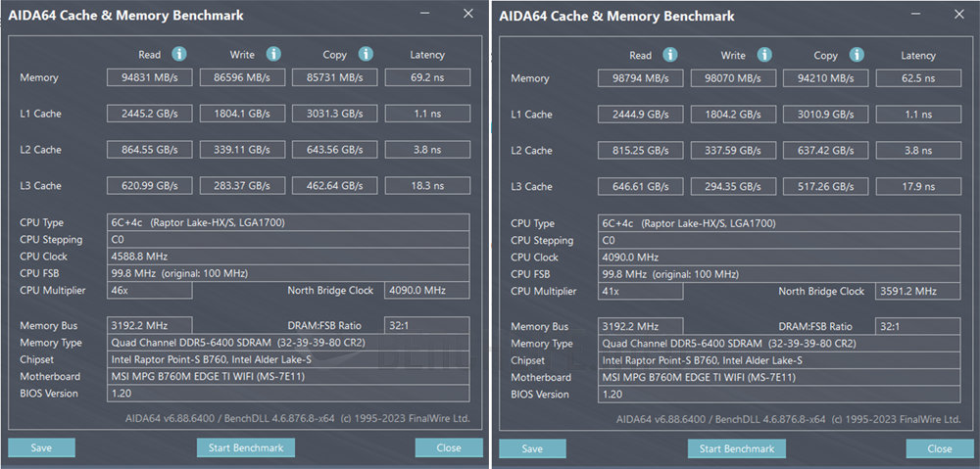This screenshot has height=469, width=980.
Task: Click L3 Cache copy 517.26 GB/s
Action: click(x=826, y=186)
